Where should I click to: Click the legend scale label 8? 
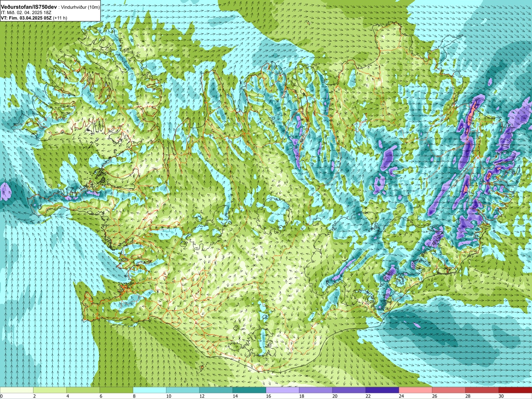click(135, 396)
